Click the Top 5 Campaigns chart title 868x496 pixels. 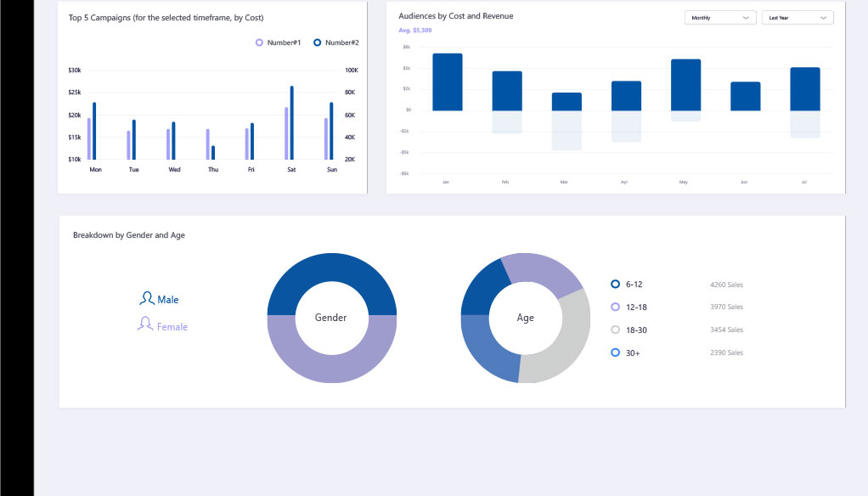pyautogui.click(x=166, y=18)
